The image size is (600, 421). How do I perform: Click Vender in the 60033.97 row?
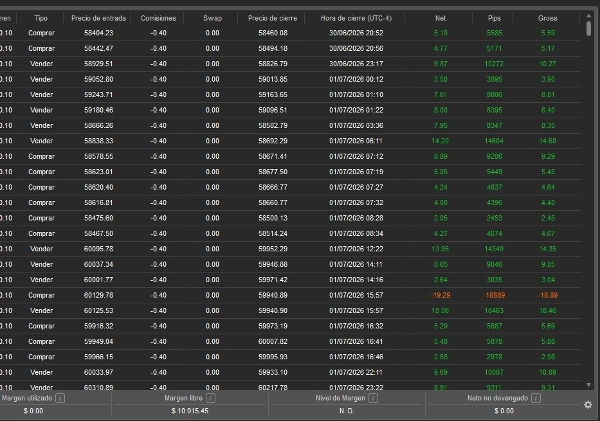41,372
